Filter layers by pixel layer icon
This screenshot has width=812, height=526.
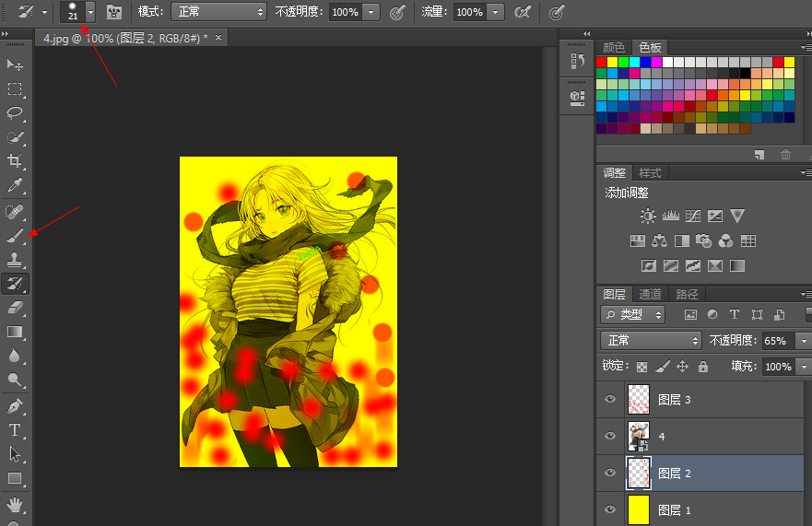tap(691, 314)
